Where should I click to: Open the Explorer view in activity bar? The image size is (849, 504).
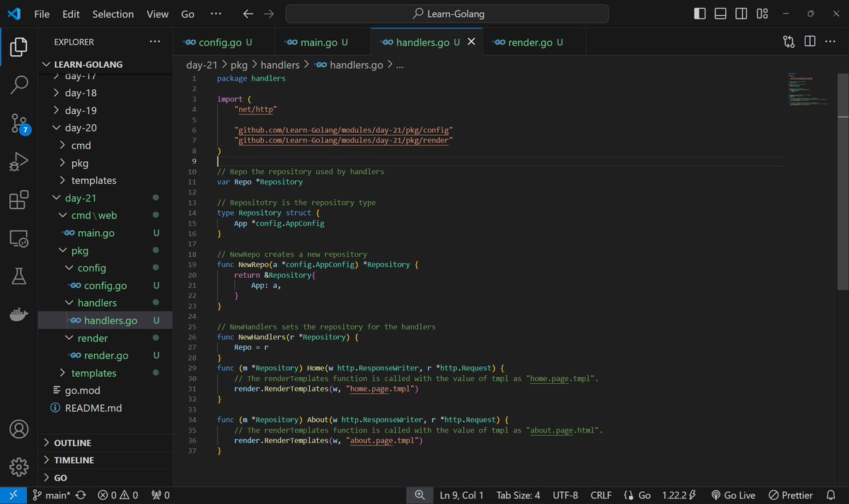(x=19, y=47)
